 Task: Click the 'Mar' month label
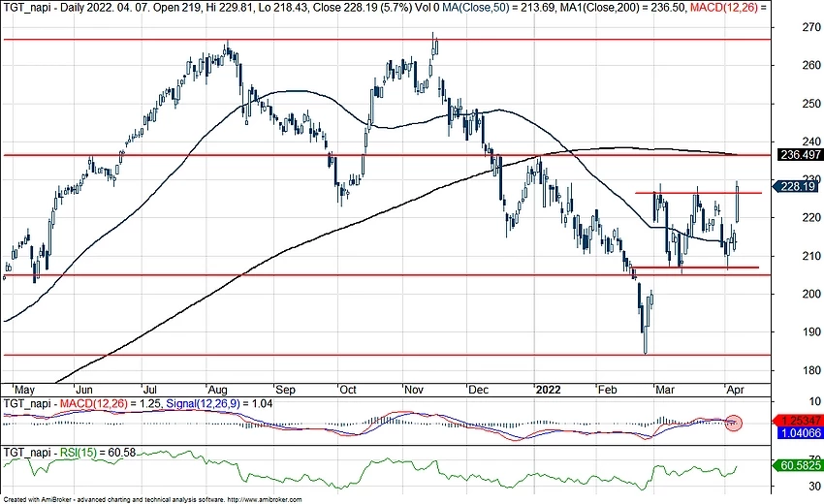665,390
